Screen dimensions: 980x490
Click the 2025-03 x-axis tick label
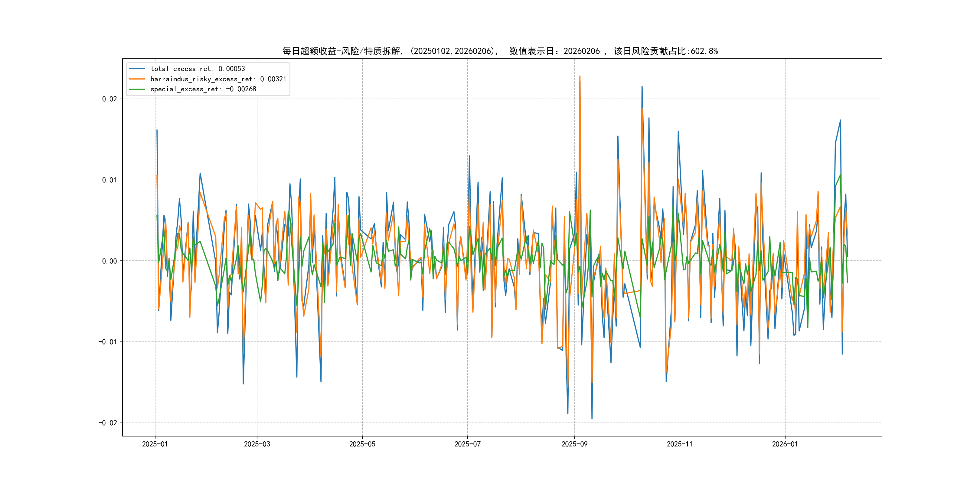pyautogui.click(x=257, y=444)
